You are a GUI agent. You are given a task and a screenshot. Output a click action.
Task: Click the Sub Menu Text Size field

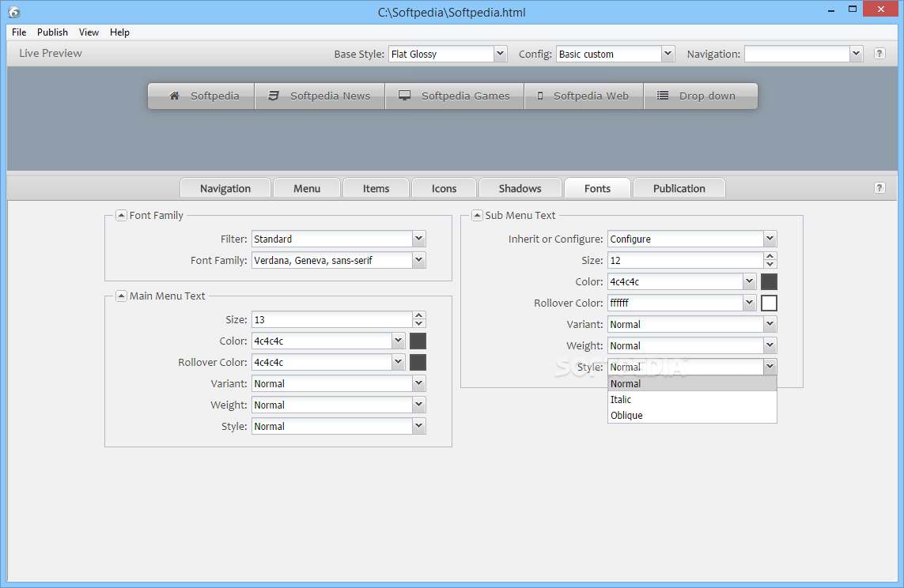coord(686,260)
